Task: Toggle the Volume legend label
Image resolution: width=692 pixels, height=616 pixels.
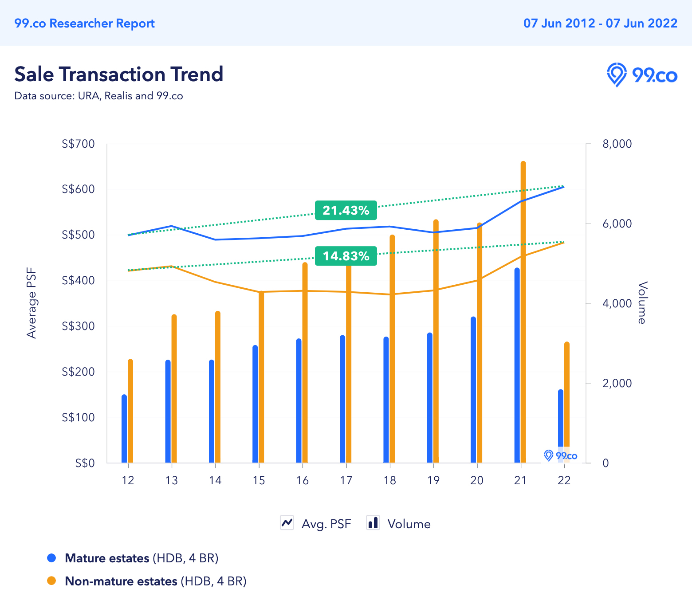Action: pos(409,524)
